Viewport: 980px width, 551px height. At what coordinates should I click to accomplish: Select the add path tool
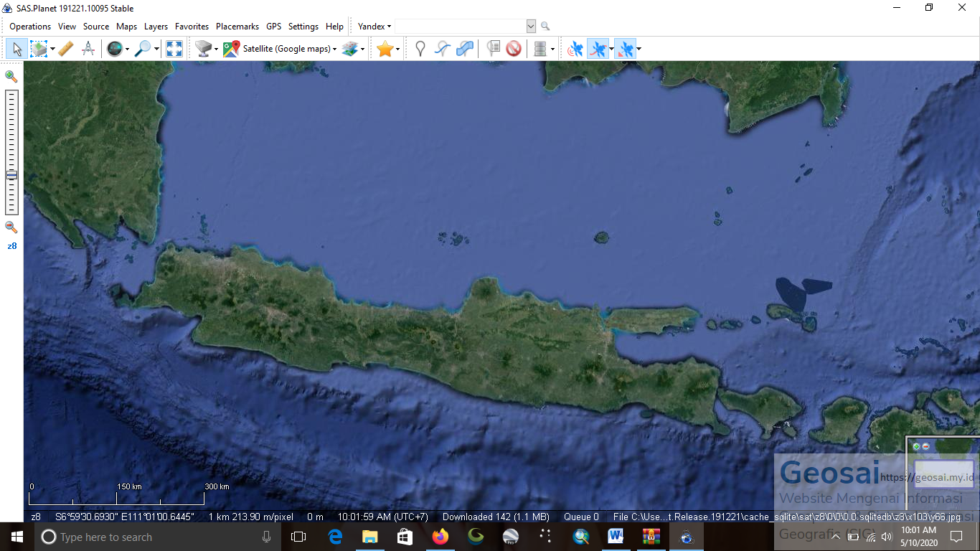(x=443, y=49)
